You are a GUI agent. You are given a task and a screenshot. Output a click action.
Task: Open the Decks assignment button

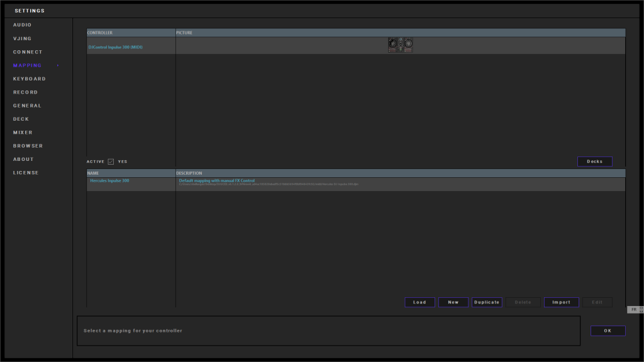pos(594,162)
